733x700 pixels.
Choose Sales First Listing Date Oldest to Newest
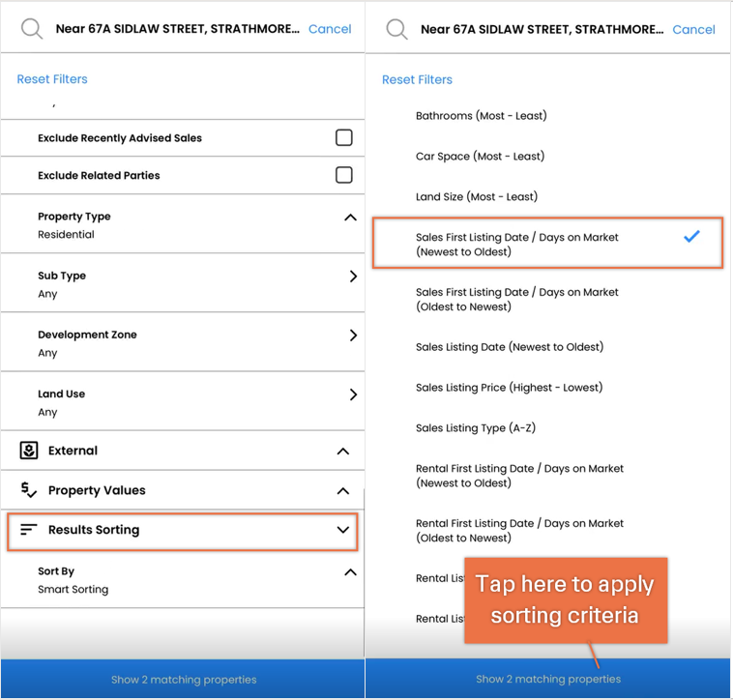517,300
